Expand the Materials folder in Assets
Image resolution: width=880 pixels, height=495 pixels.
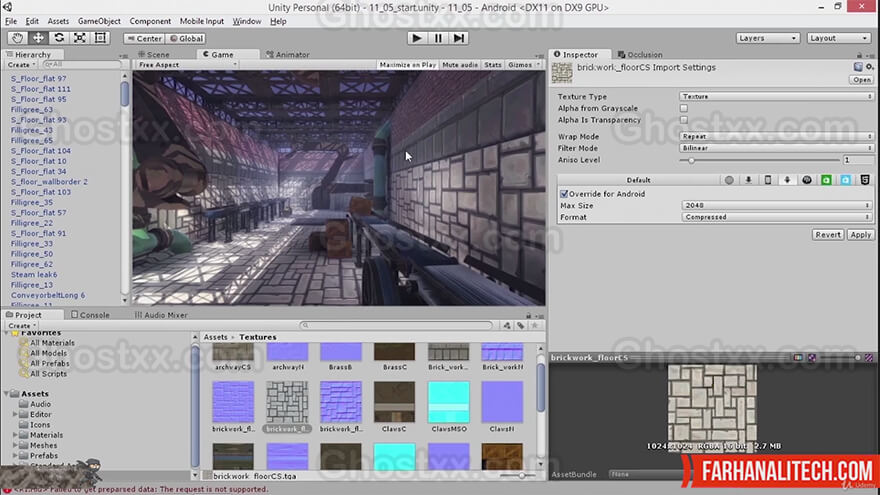tap(15, 435)
